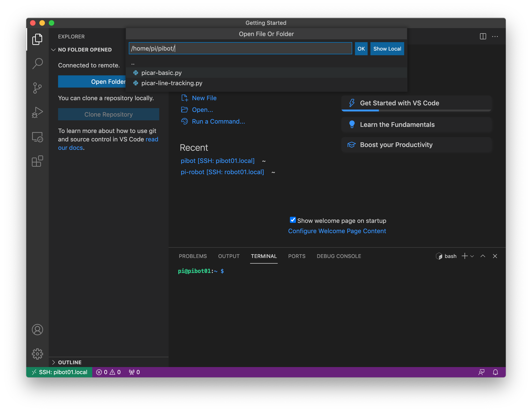Open Boost your Productivity walkthrough
Image resolution: width=532 pixels, height=412 pixels.
tap(417, 145)
